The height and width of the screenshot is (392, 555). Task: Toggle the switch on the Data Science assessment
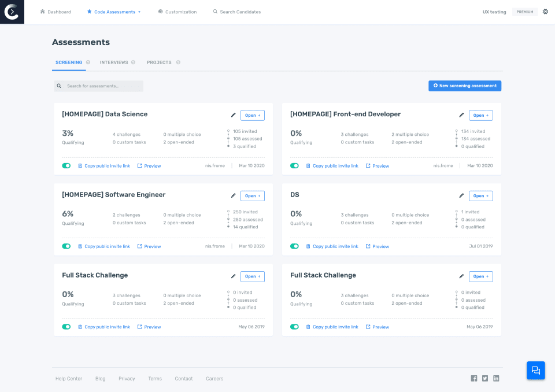pyautogui.click(x=66, y=165)
